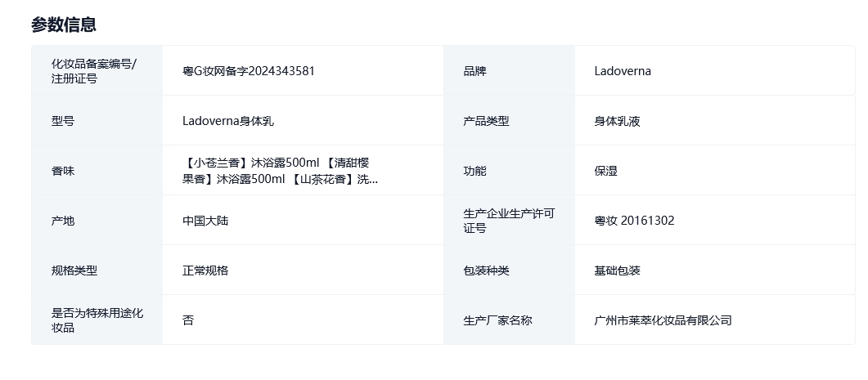868x380 pixels.
Task: Click the 是否为特殊用途化妆品 label
Action: [x=97, y=320]
